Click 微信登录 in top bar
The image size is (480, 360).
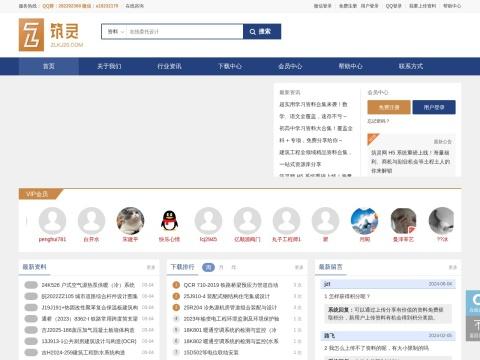(322, 6)
